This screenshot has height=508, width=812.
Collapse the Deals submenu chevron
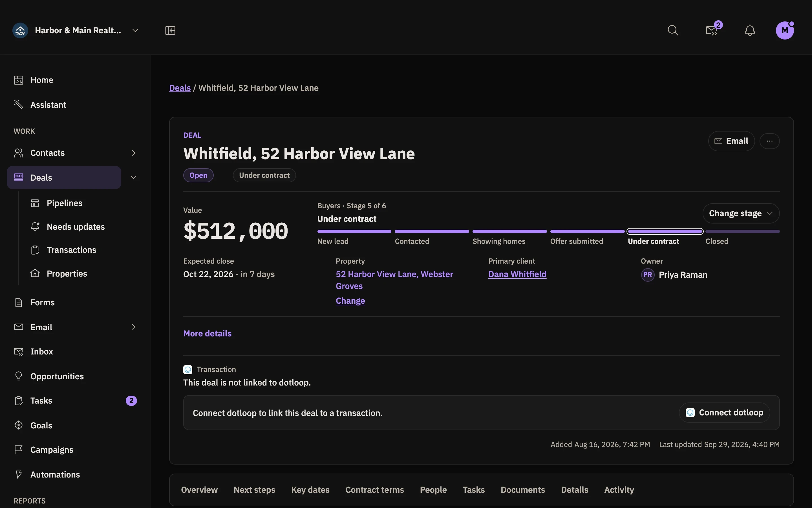(134, 178)
